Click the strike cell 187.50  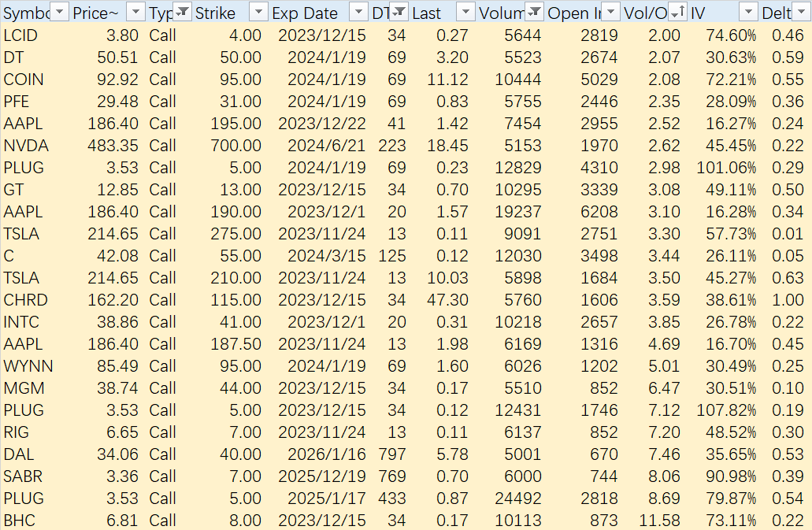tap(235, 344)
